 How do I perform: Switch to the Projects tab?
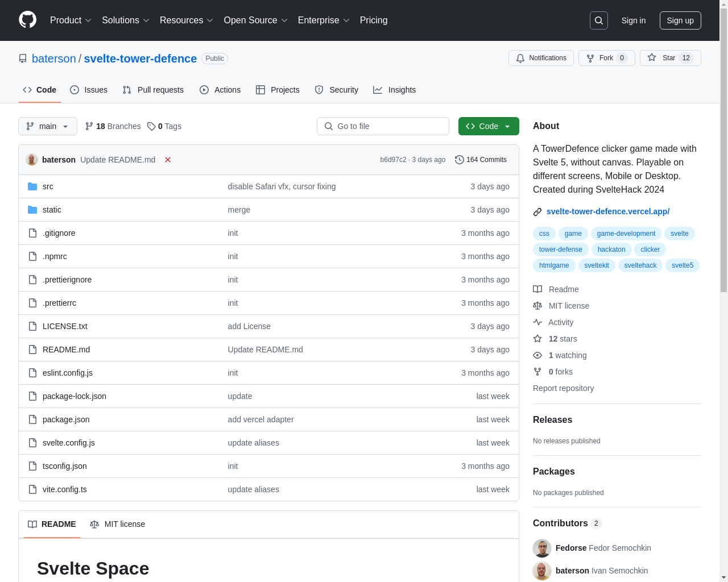click(x=278, y=90)
